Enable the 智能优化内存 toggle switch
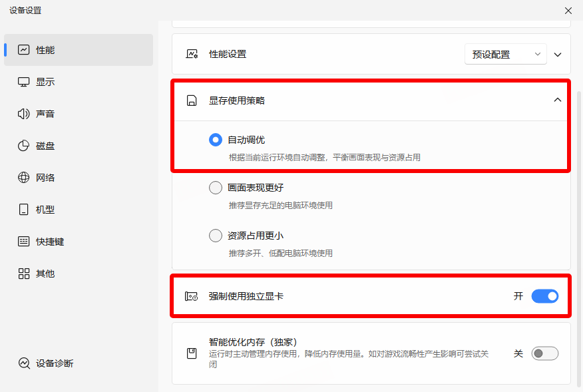This screenshot has height=392, width=583. tap(544, 353)
